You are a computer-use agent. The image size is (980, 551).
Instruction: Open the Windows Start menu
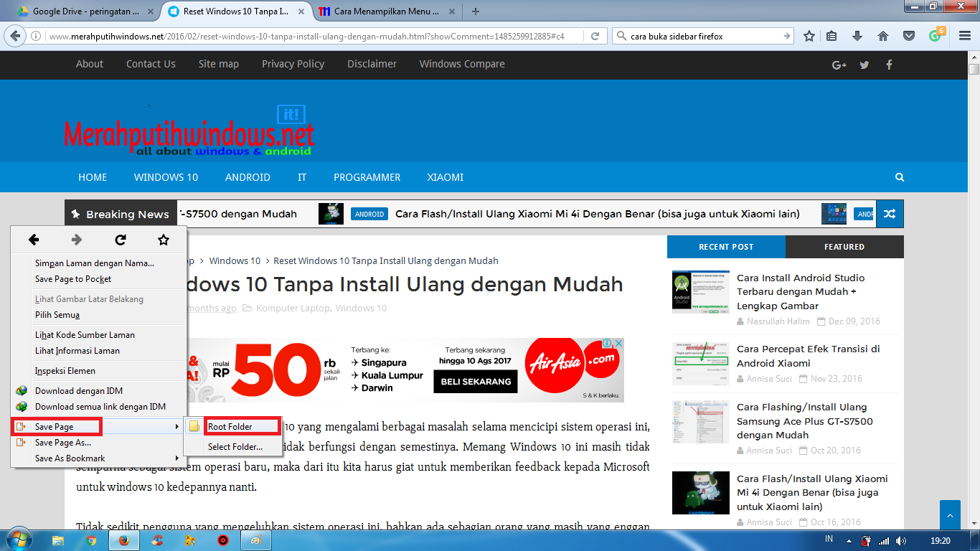tap(19, 540)
